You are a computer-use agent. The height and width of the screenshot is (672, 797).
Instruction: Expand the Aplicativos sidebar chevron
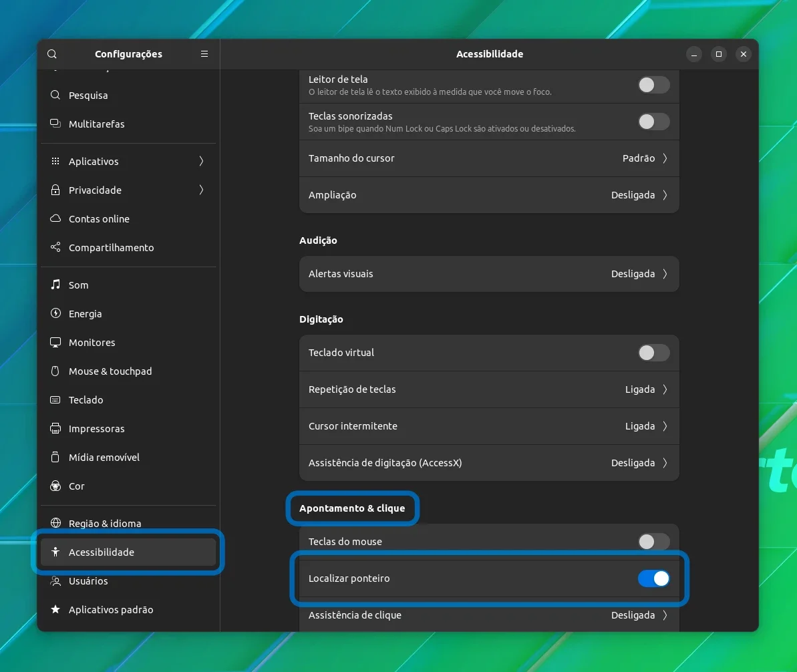201,161
